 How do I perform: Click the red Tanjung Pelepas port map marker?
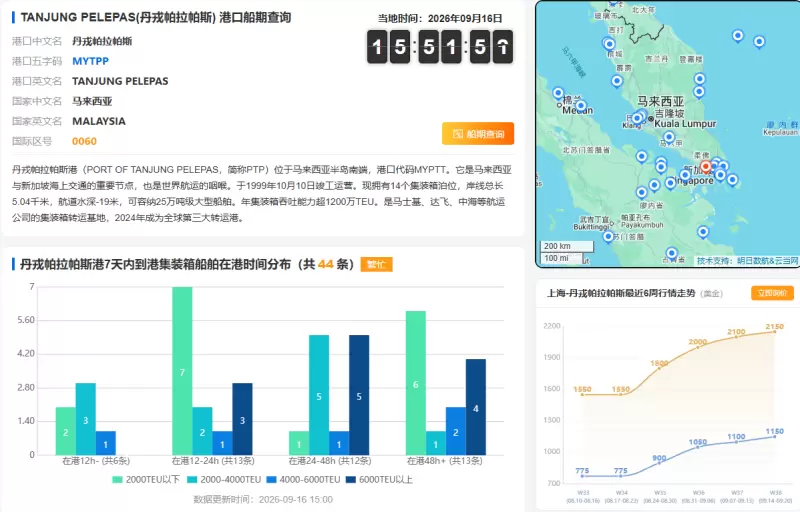click(706, 166)
